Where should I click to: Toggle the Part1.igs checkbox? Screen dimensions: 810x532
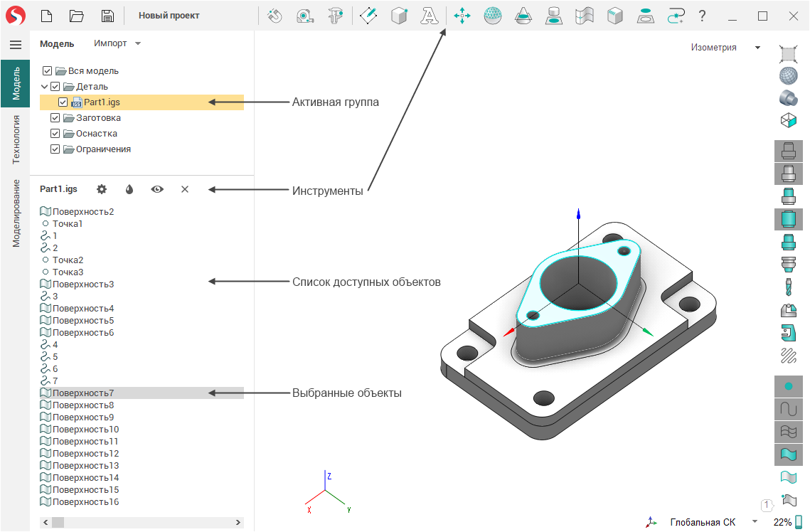click(x=63, y=102)
